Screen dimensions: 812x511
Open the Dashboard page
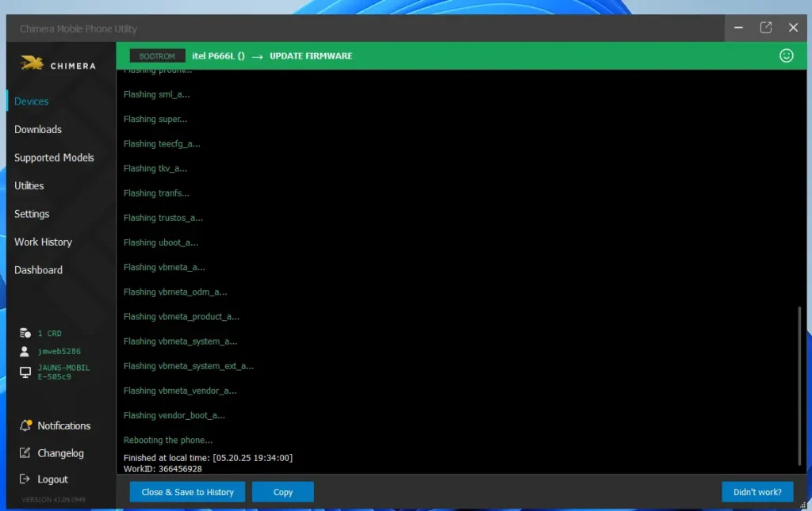tap(38, 270)
